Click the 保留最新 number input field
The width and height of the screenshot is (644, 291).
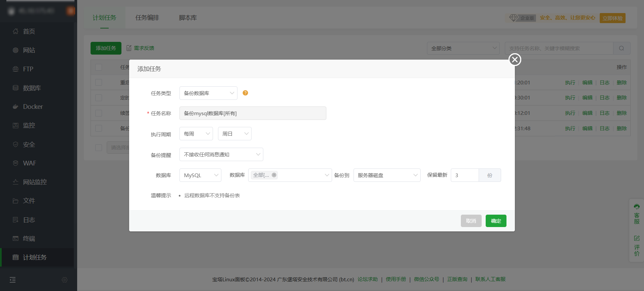point(465,175)
